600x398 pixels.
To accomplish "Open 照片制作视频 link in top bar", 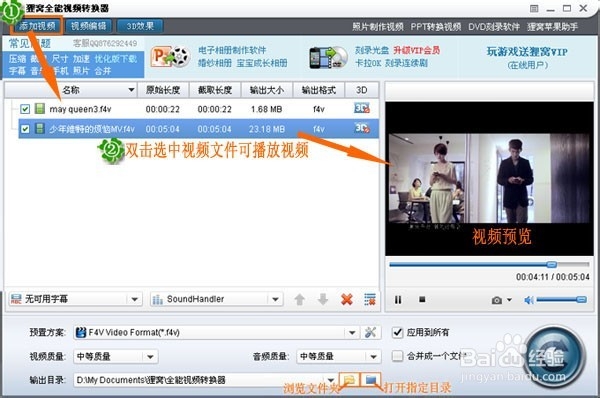I will click(378, 27).
